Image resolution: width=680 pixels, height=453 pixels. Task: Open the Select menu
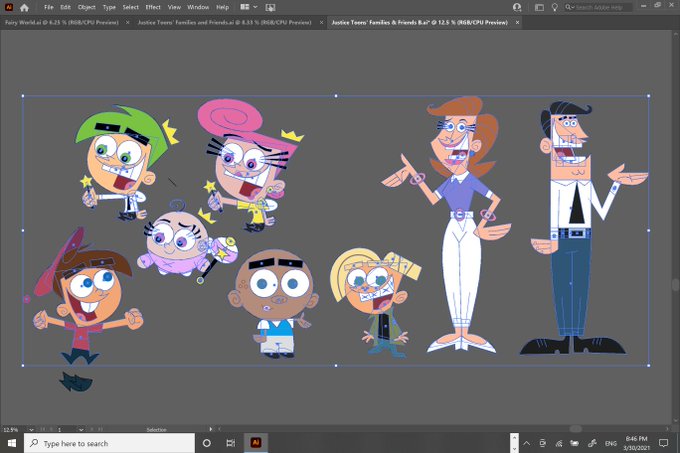(x=130, y=7)
